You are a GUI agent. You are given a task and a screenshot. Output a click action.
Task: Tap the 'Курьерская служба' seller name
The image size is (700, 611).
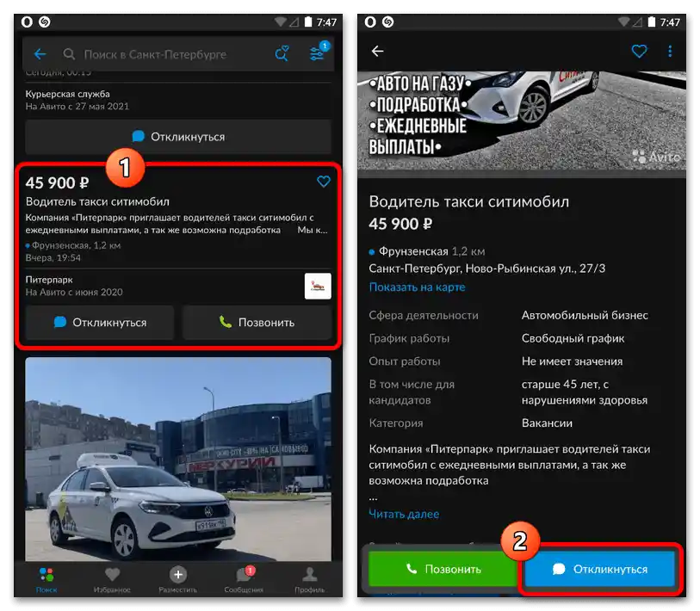click(67, 94)
